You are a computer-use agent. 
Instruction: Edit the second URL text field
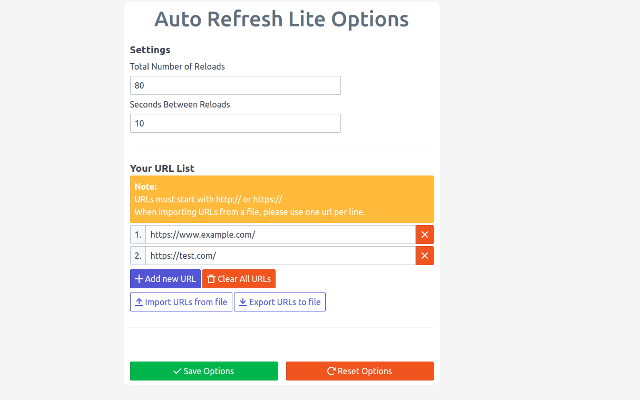click(x=280, y=256)
